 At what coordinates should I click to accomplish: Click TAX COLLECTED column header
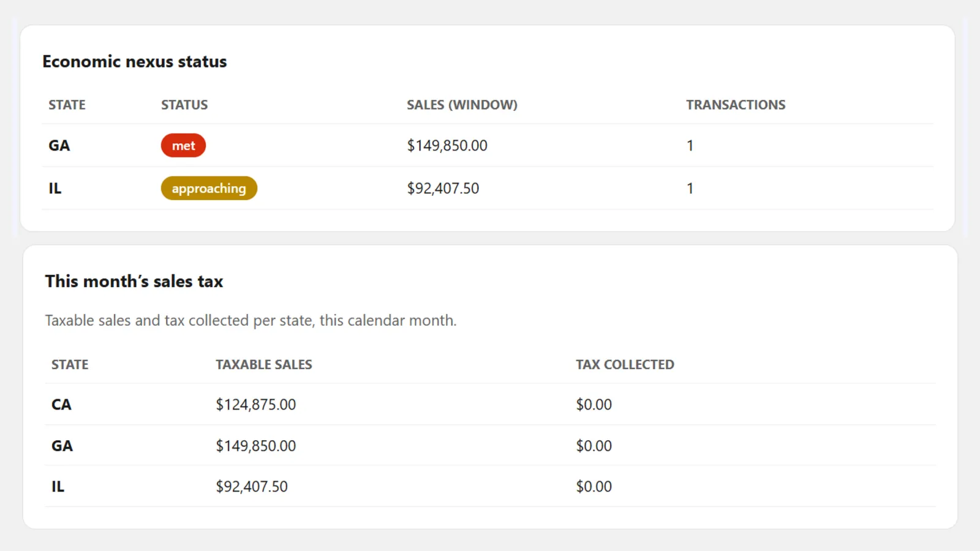625,364
